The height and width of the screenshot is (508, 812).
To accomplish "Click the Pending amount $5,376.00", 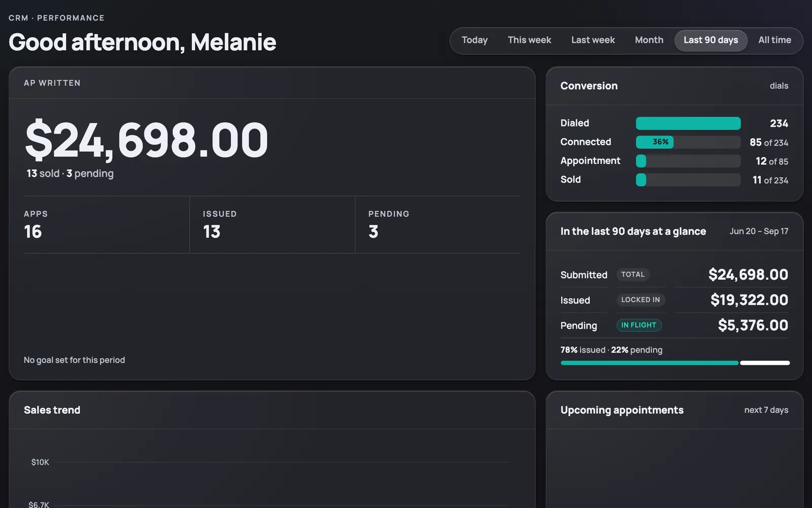I will click(753, 325).
